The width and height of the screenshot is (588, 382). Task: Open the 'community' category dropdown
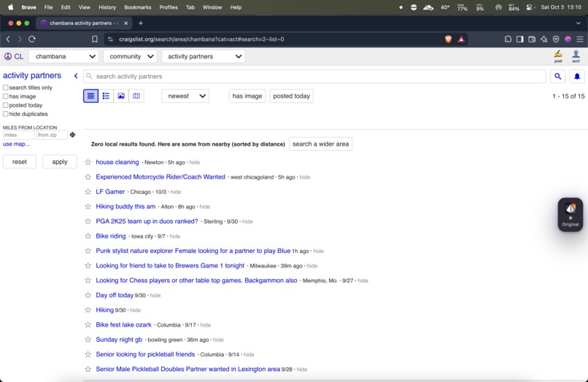(130, 57)
